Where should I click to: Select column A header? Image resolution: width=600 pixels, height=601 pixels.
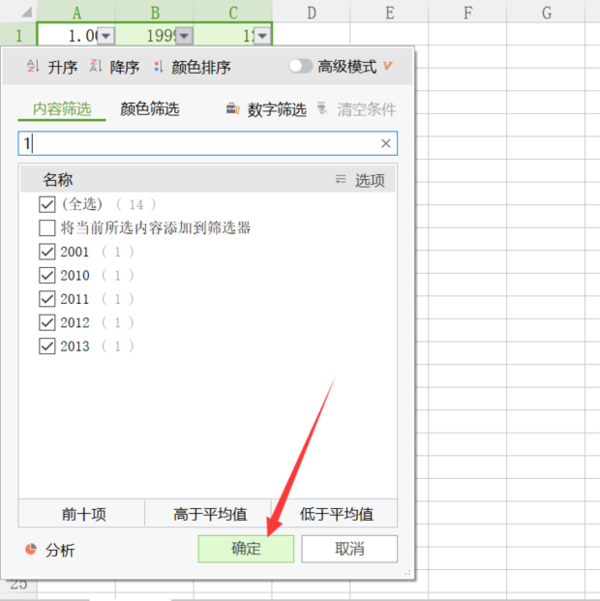pos(76,11)
